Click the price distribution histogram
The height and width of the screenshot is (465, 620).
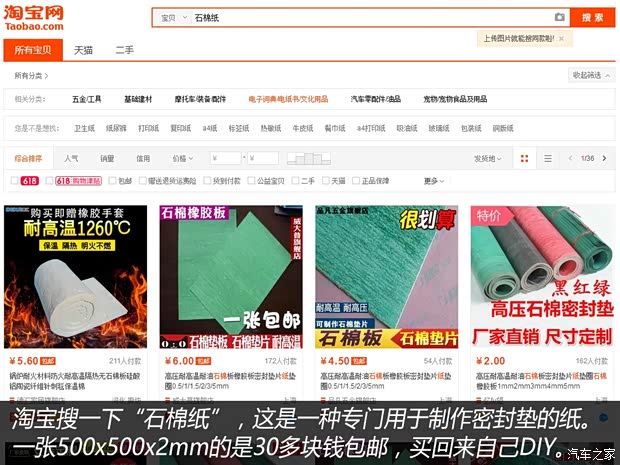(x=308, y=159)
